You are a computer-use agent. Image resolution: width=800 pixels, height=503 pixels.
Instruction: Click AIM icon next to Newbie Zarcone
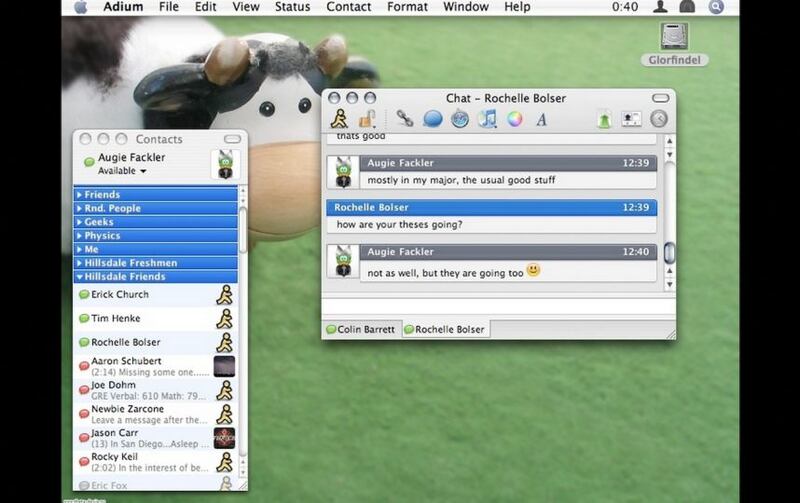pyautogui.click(x=224, y=415)
